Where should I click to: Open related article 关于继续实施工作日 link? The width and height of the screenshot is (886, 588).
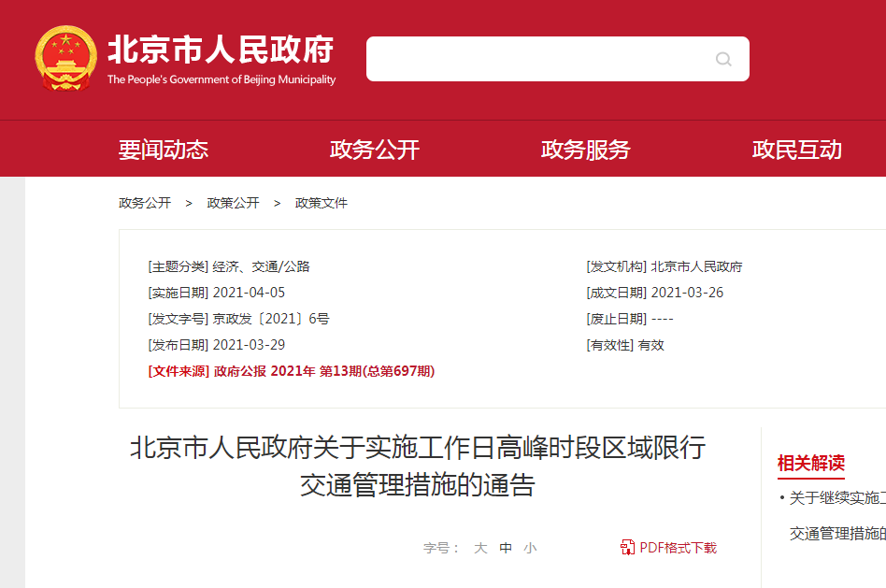[836, 497]
